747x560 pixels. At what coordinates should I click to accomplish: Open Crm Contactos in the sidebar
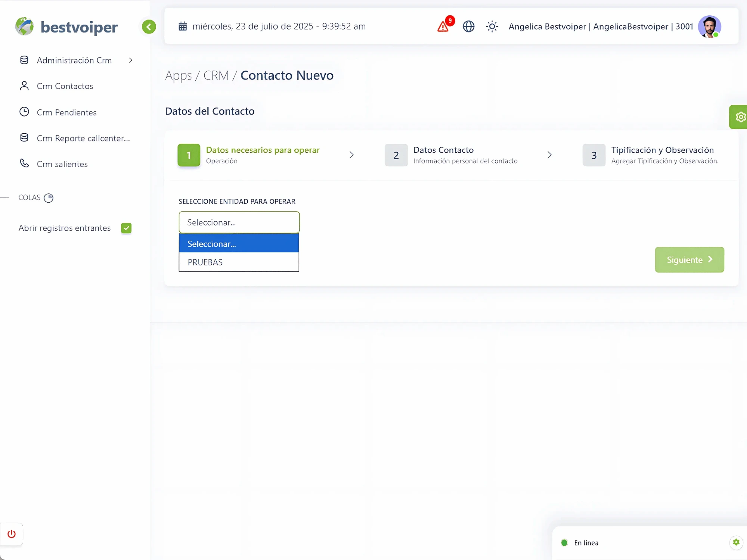coord(65,86)
